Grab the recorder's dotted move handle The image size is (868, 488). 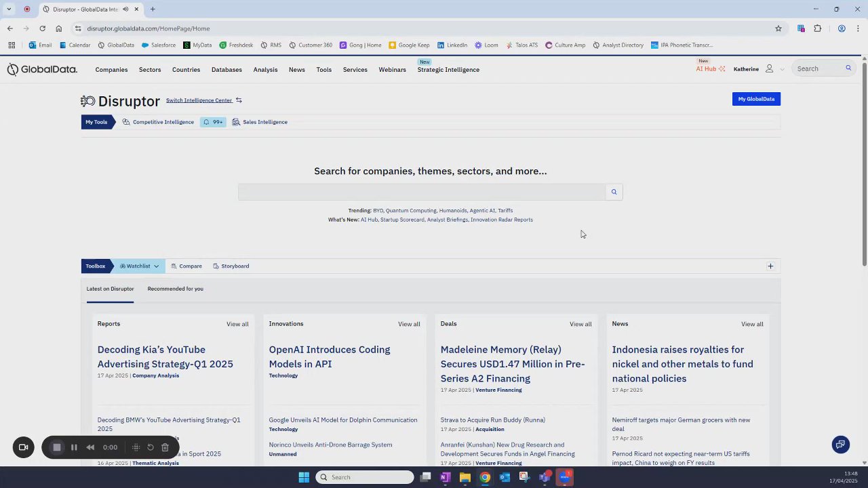136,447
